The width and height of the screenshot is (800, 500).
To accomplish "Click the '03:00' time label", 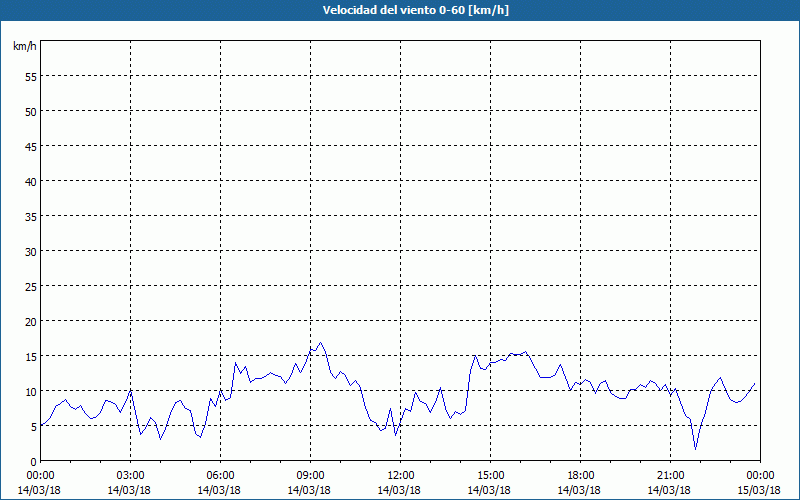I will tap(131, 476).
